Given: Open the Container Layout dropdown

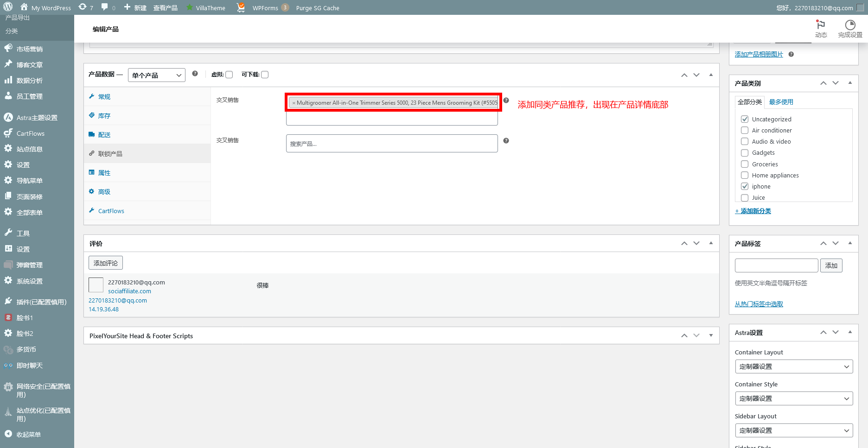Looking at the screenshot, I should pos(794,366).
